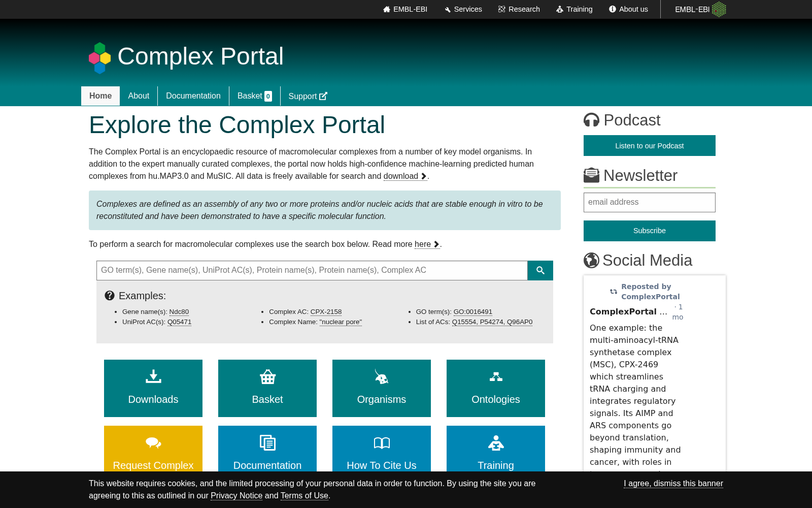Open the Support external link tab
The height and width of the screenshot is (508, 812).
pos(308,96)
